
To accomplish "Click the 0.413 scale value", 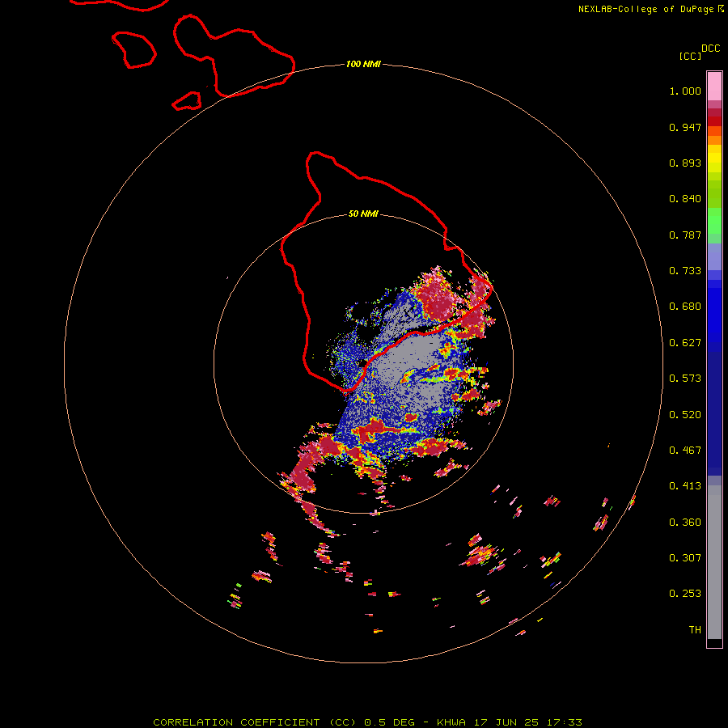I will point(685,486).
